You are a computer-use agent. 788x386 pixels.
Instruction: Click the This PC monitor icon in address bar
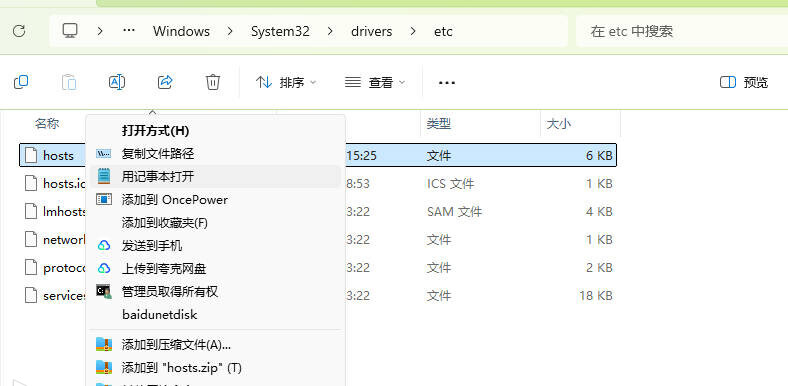70,31
